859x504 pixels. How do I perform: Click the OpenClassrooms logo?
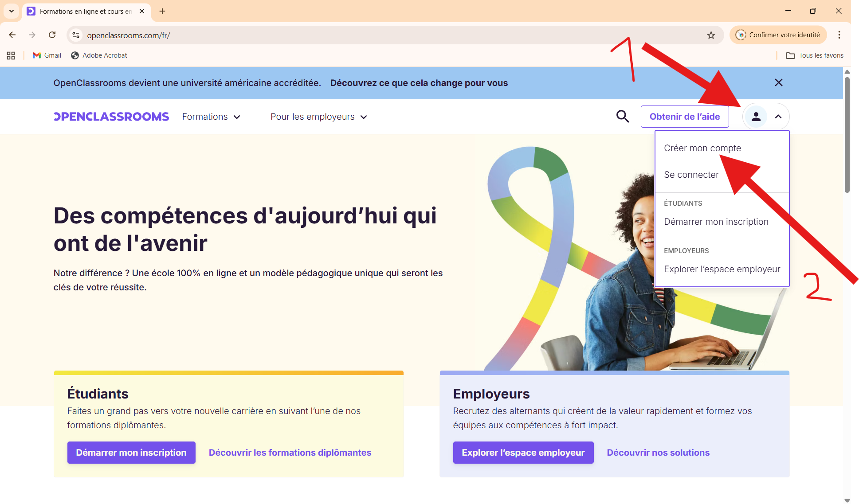[x=111, y=117]
